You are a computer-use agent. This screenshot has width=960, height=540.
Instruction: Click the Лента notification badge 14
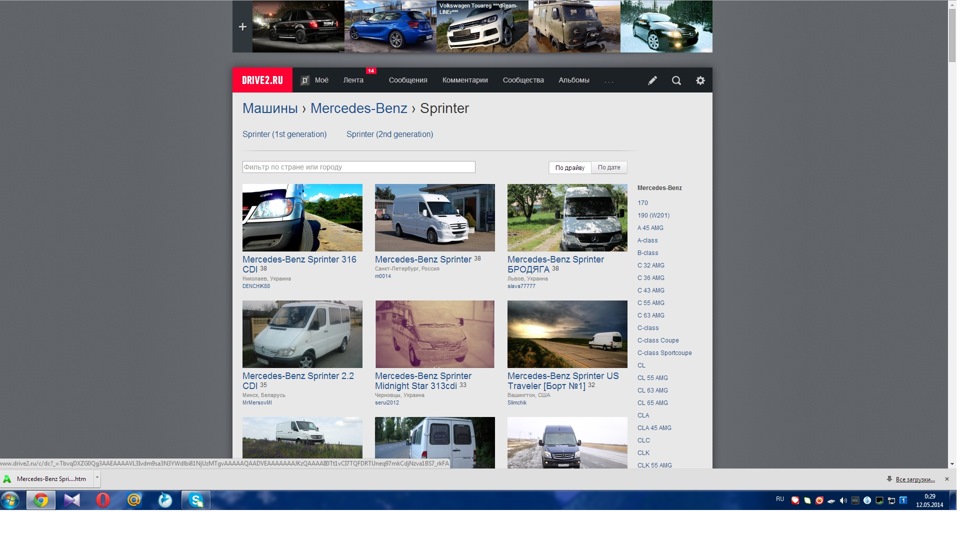(370, 71)
